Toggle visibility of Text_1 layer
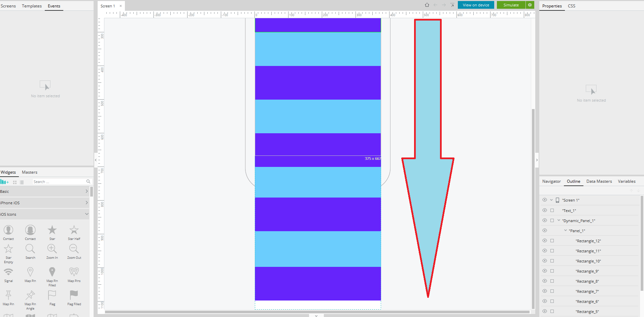This screenshot has width=644, height=317. tap(545, 210)
